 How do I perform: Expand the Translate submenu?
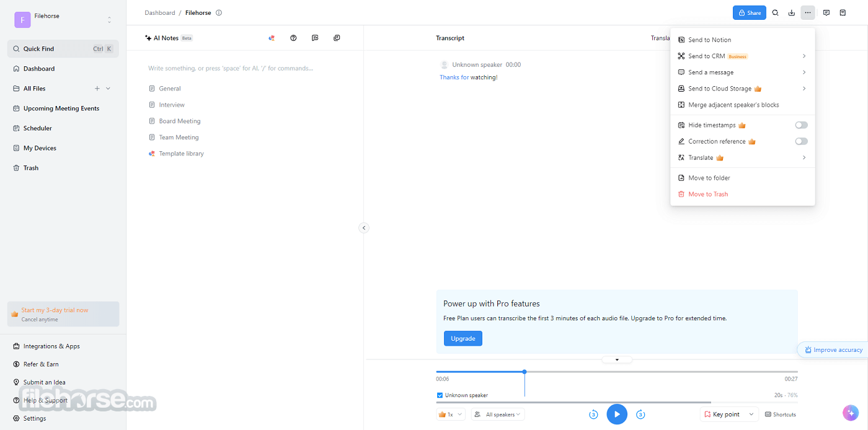[x=743, y=157]
